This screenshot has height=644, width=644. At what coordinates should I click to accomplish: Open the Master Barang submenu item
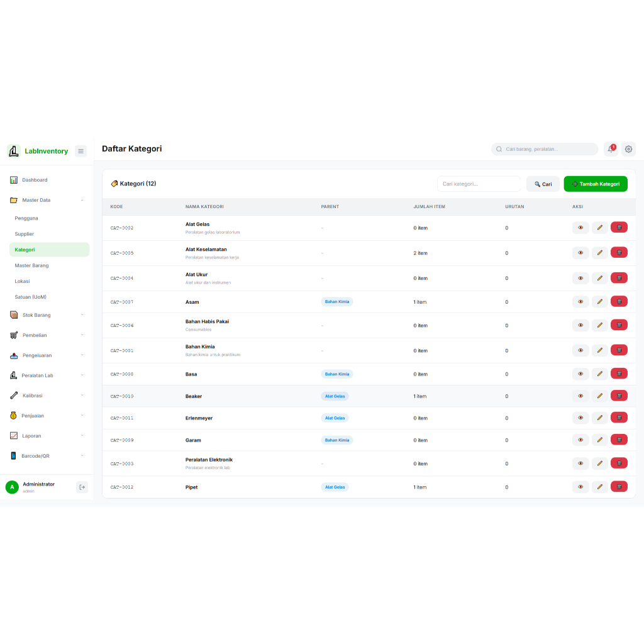click(x=49, y=265)
